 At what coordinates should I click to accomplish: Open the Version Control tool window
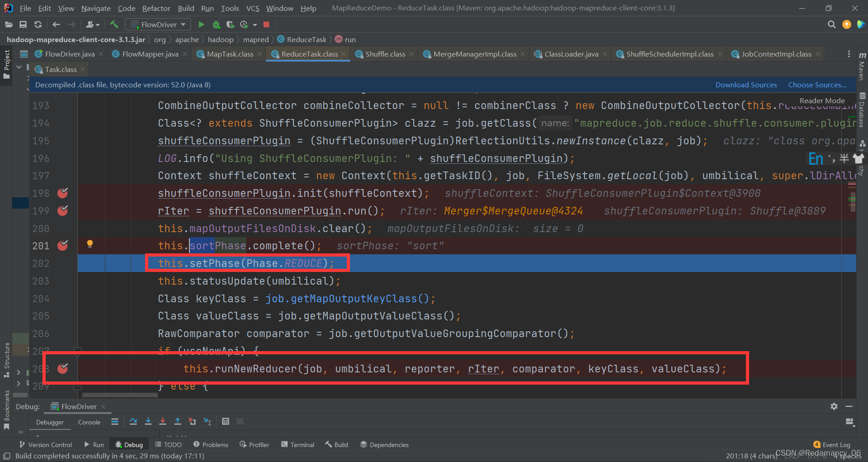tap(46, 445)
